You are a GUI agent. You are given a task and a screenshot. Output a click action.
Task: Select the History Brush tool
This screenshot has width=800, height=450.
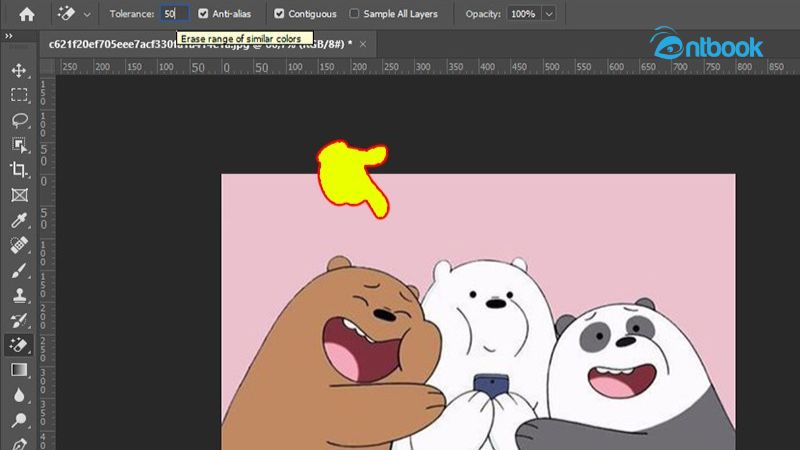tap(19, 320)
